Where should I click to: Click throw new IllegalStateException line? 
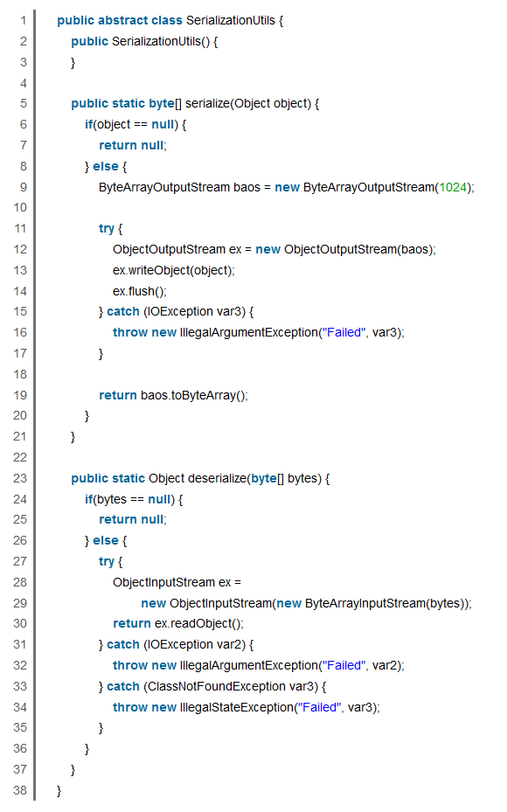247,707
